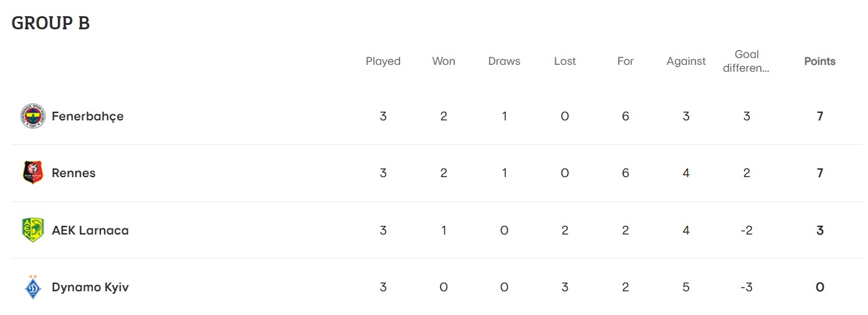The image size is (868, 315).
Task: Click the For goals column header
Action: 625,61
